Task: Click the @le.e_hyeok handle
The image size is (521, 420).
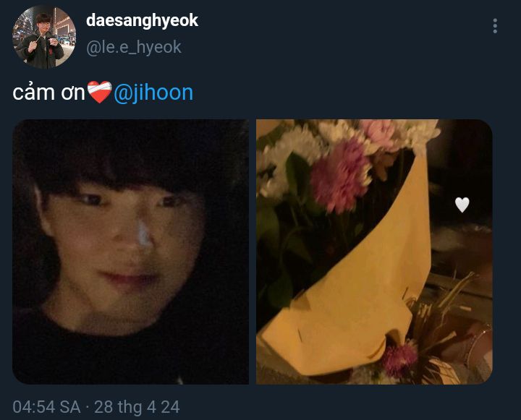Action: coord(134,47)
